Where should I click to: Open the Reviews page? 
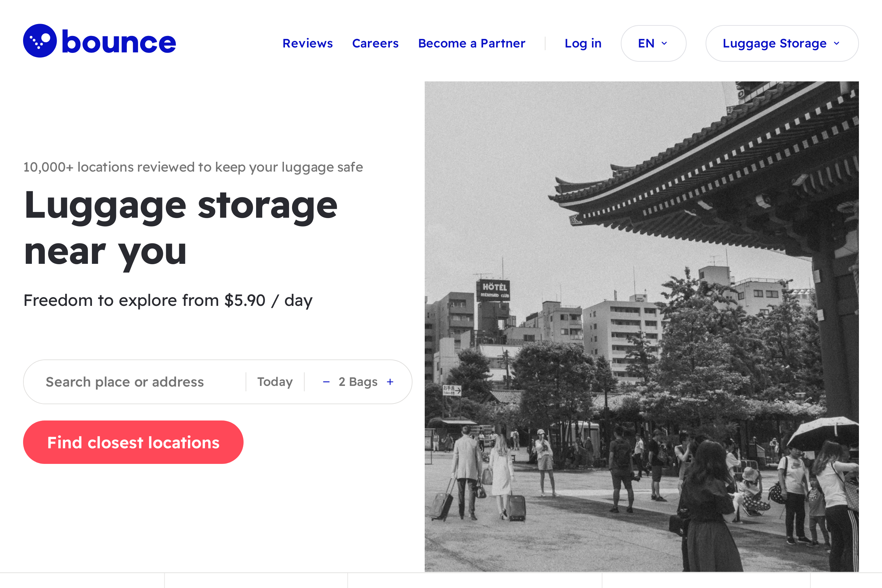coord(307,43)
